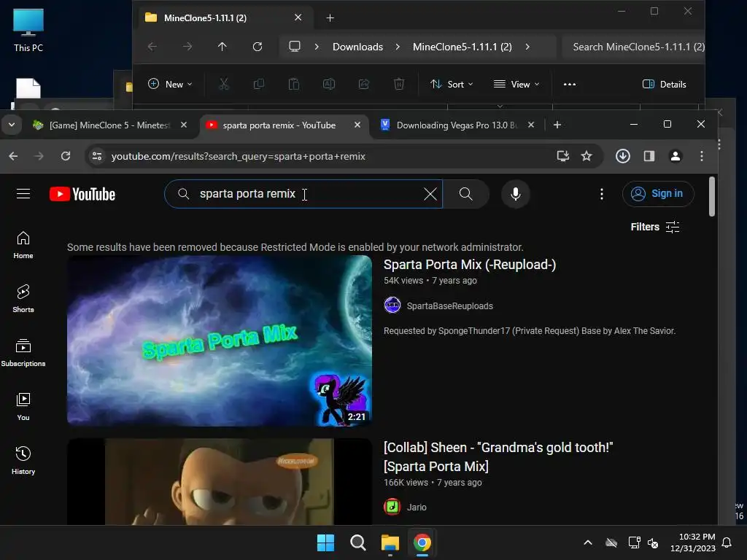Go to YouTube Home in sidebar

click(23, 245)
